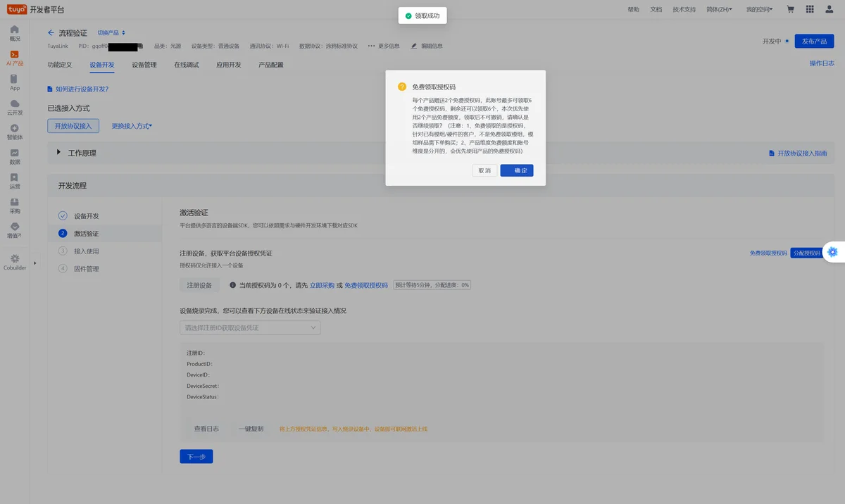The height and width of the screenshot is (504, 845).
Task: Click document icon beside 如何进行设备开发
Action: (x=50, y=89)
